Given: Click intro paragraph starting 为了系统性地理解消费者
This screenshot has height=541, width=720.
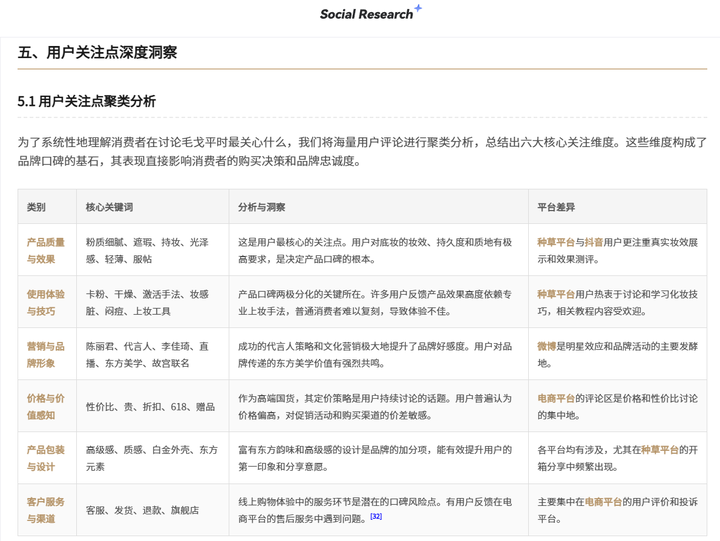Looking at the screenshot, I should click(362, 152).
